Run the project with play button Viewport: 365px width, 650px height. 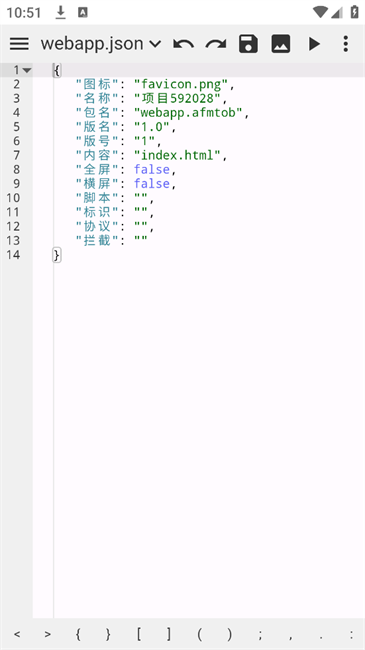pyautogui.click(x=314, y=44)
